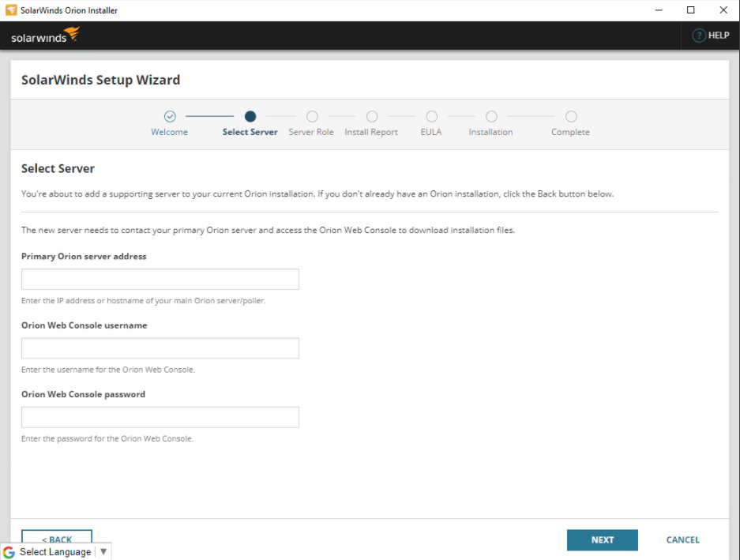The image size is (740, 560).
Task: Click the Orion Web Console password label
Action: pos(83,394)
